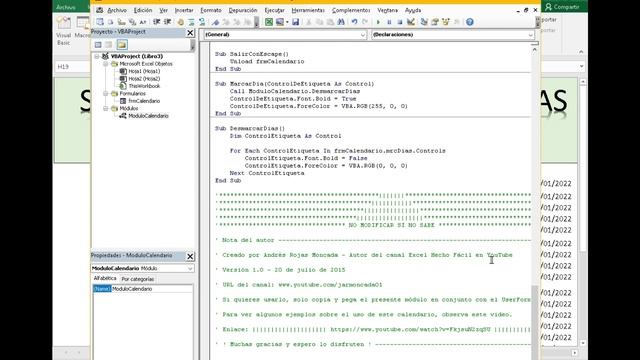Image resolution: width=640 pixels, height=360 pixels.
Task: Open the Insert UserForm dropdown arrow
Action: [x=287, y=22]
